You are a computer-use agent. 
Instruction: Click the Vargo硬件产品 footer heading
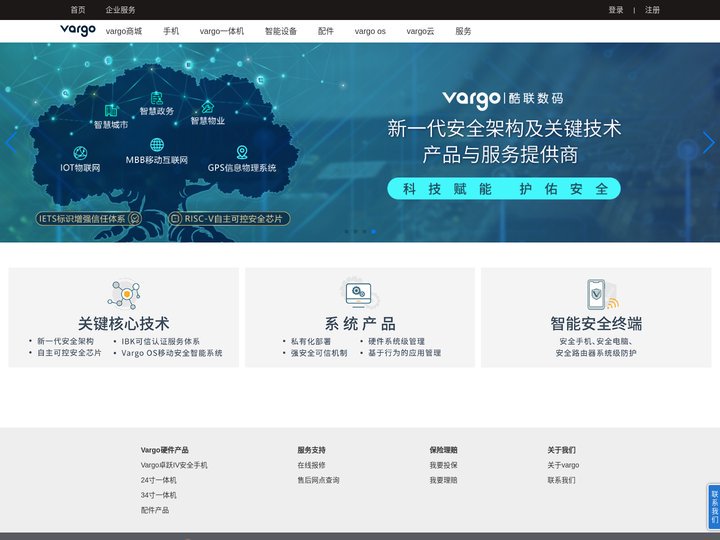[x=164, y=450]
